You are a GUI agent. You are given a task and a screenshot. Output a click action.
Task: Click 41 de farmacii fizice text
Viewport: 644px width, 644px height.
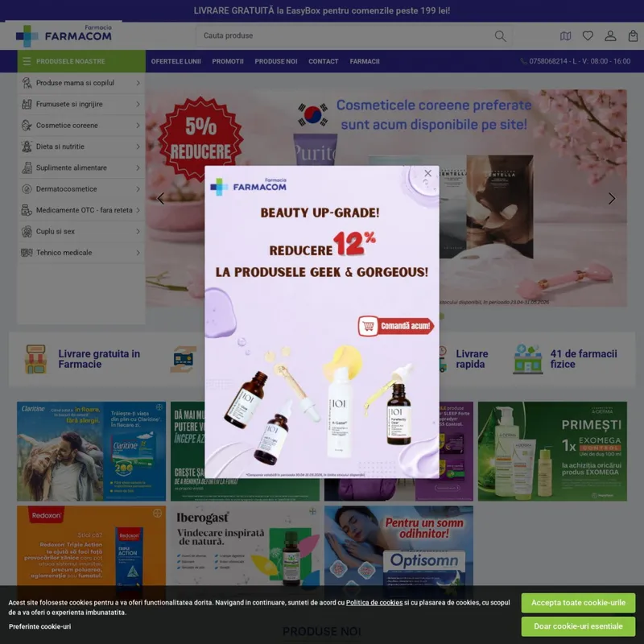(x=583, y=359)
